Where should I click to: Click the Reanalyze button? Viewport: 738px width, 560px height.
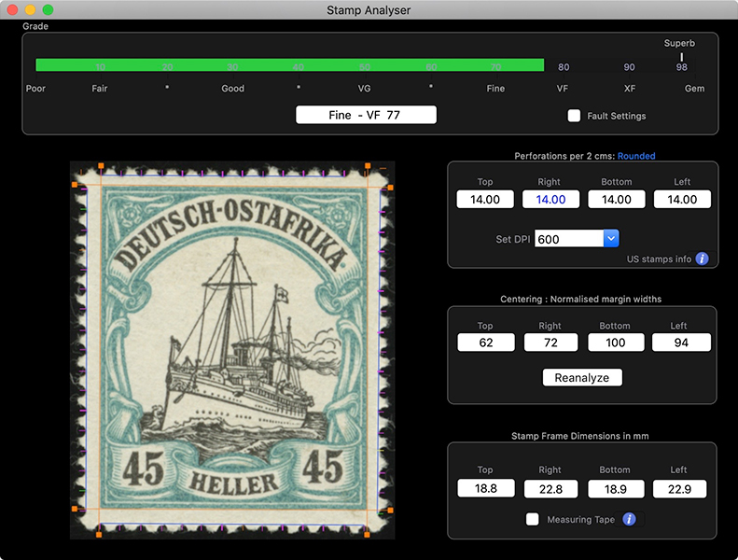click(582, 377)
